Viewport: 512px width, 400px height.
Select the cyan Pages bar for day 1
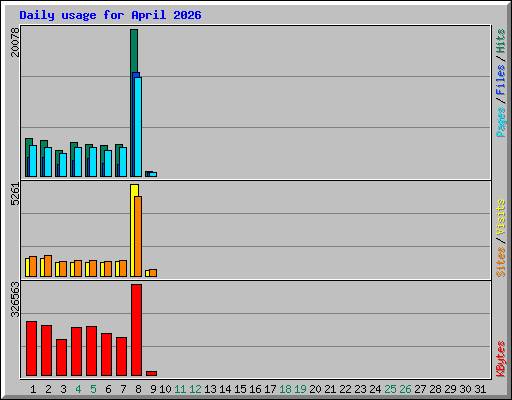coord(33,161)
